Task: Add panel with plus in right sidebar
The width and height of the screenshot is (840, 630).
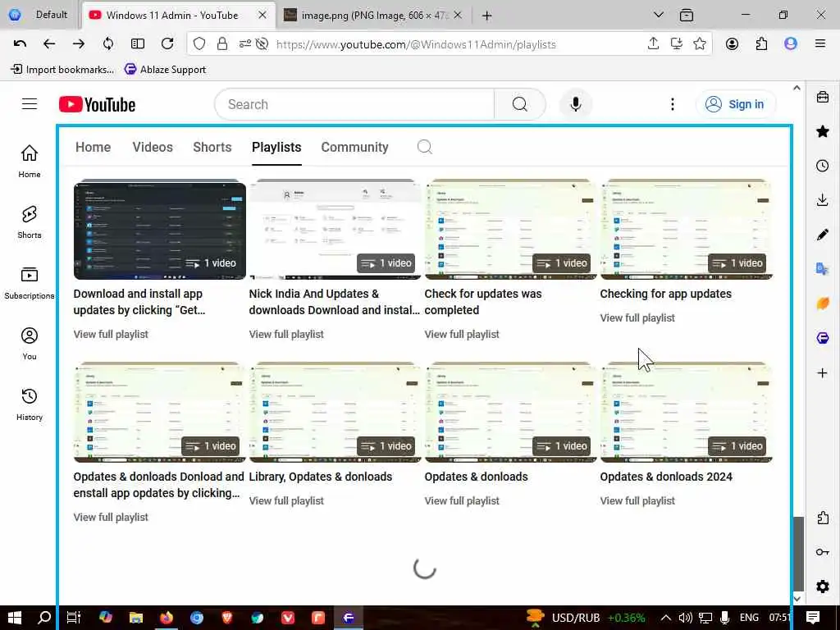Action: [x=823, y=373]
